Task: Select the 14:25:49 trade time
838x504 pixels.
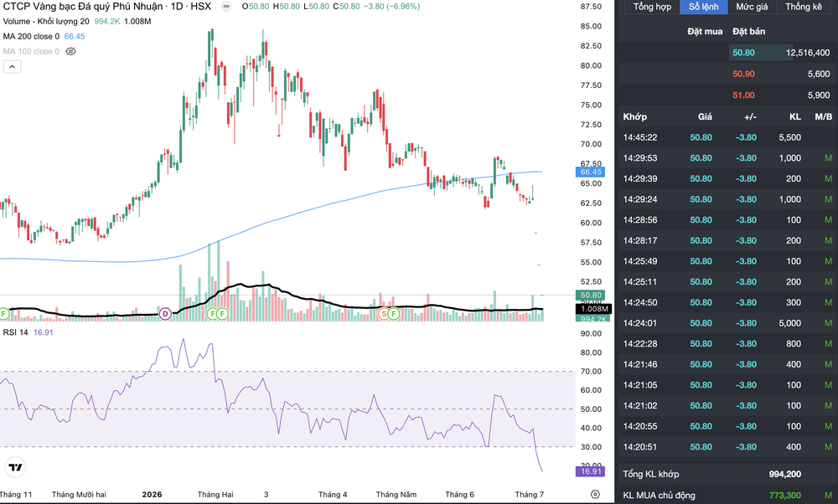Action: pos(640,261)
